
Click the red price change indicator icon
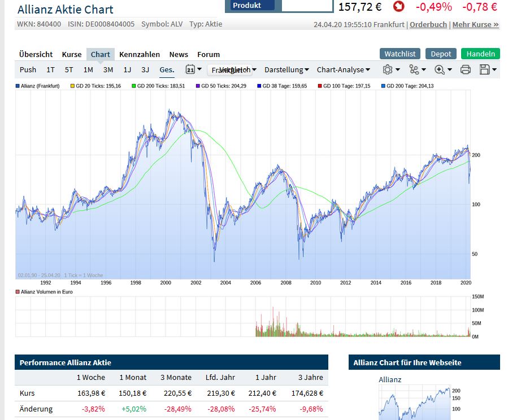click(x=398, y=6)
